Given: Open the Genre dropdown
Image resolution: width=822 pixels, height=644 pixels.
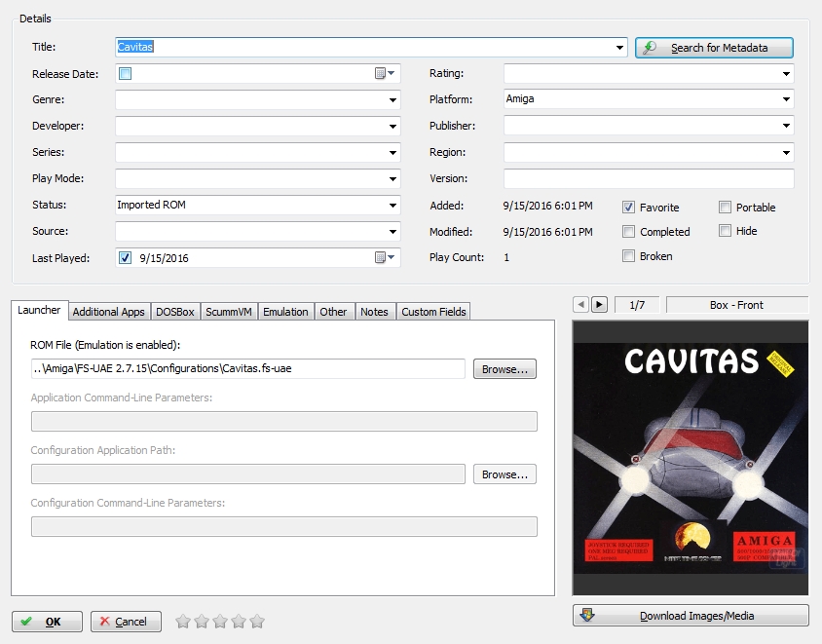Looking at the screenshot, I should coord(392,99).
